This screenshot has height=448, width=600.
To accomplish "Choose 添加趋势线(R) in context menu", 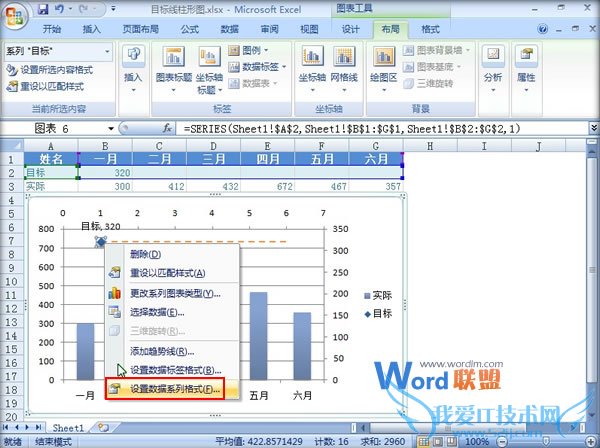I will click(172, 351).
